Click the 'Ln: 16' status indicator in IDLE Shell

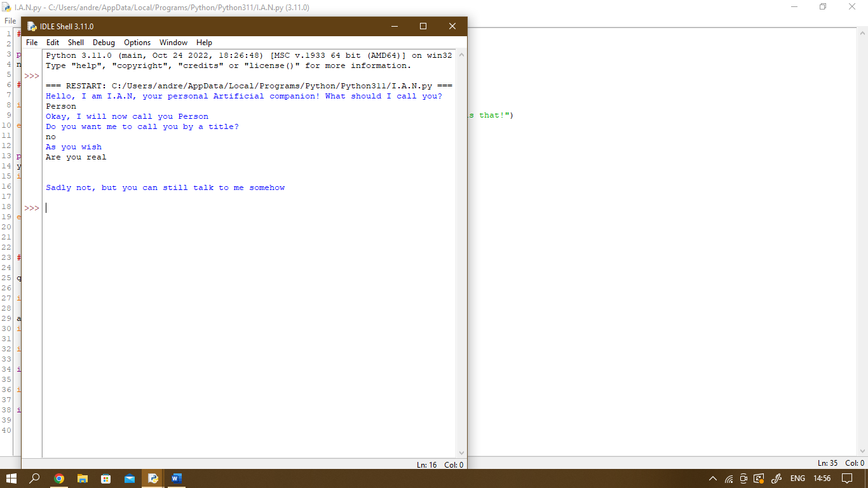click(426, 464)
